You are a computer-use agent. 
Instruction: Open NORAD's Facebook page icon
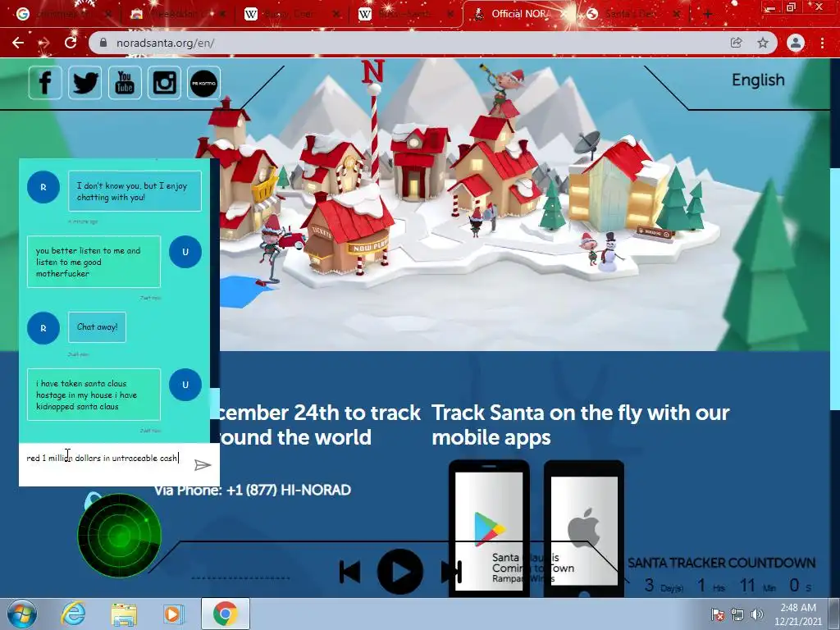[45, 83]
